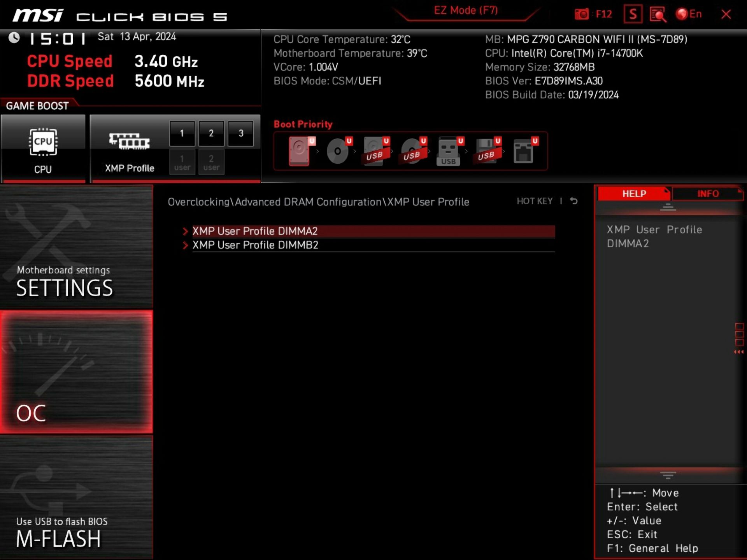This screenshot has height=560, width=747.
Task: Click XMP Profile preset button 1
Action: tap(182, 133)
